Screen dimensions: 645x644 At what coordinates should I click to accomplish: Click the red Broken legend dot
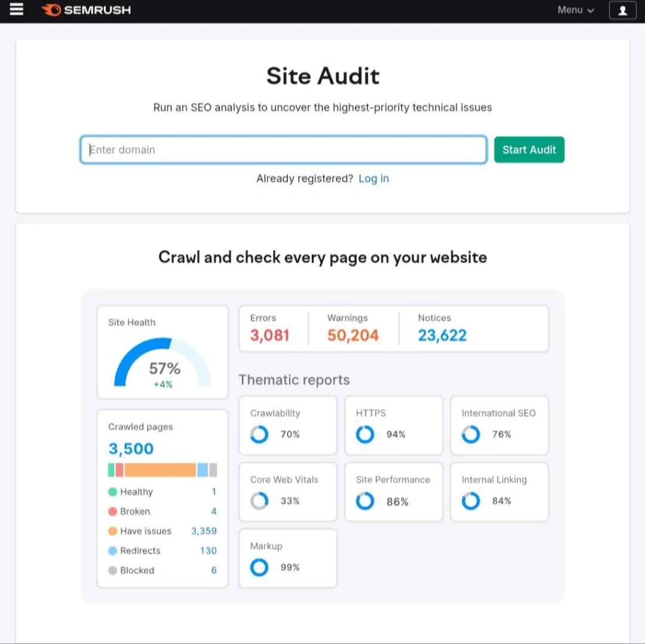coord(112,512)
